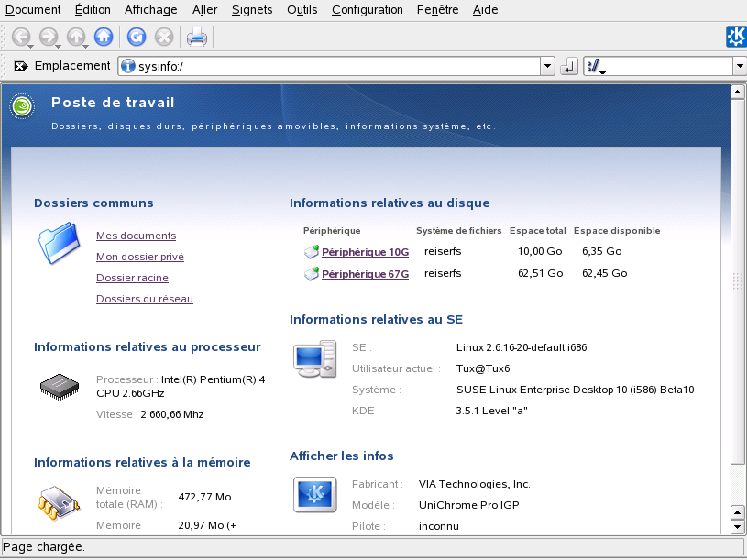This screenshot has width=747, height=560.
Task: Open the Mes documents link
Action: pyautogui.click(x=137, y=236)
